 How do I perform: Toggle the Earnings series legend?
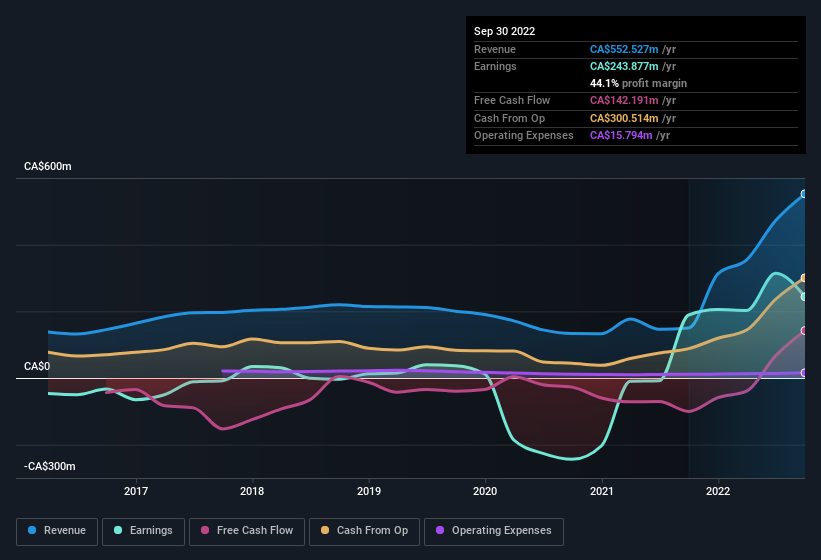(143, 531)
